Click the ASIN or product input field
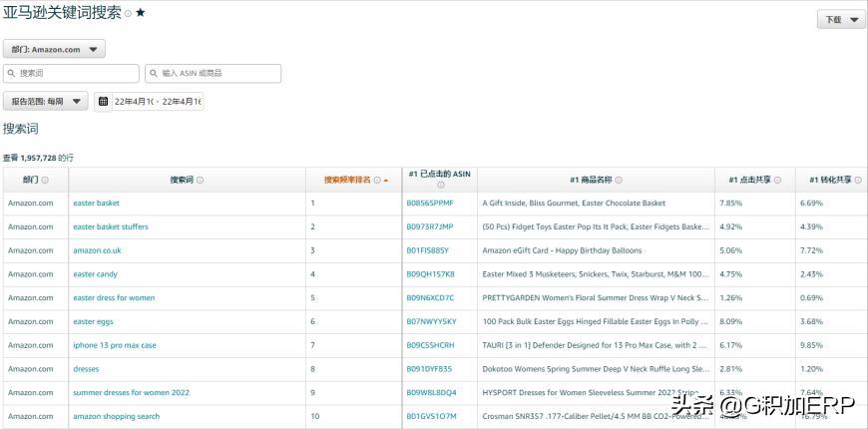This screenshot has width=868, height=429. 214,74
